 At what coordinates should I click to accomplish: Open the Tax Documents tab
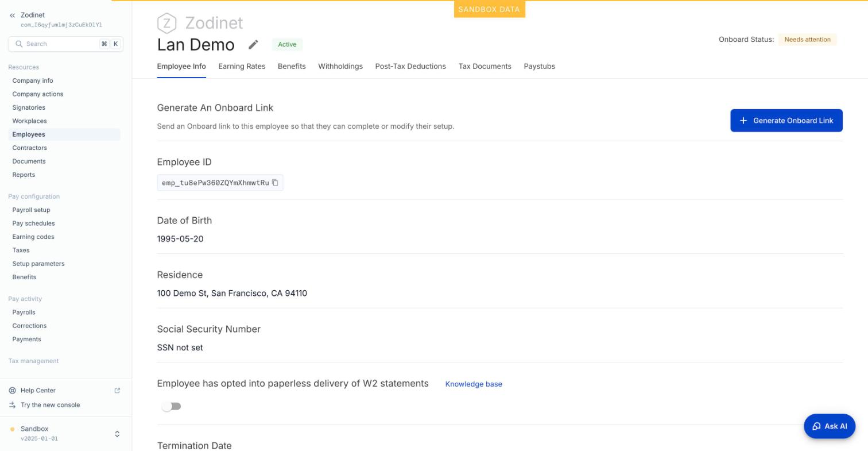coord(485,67)
